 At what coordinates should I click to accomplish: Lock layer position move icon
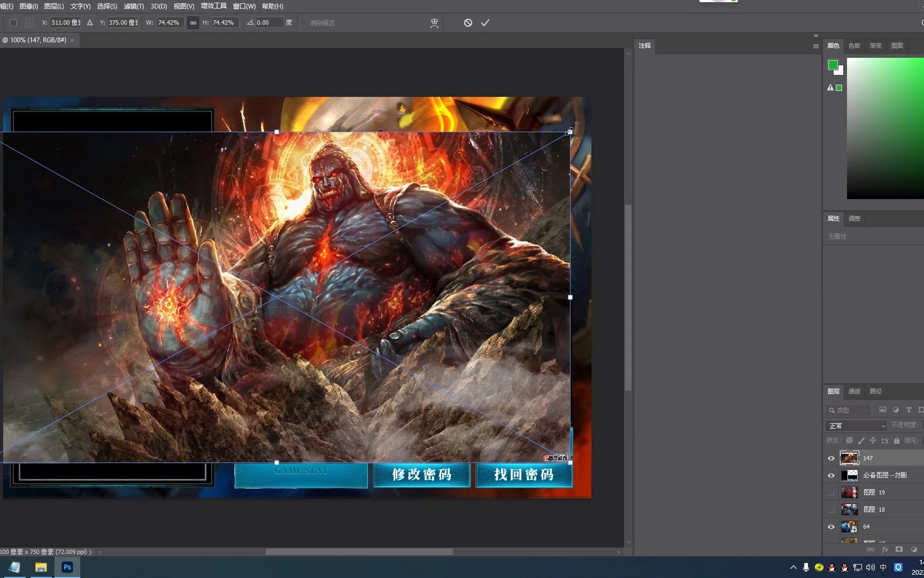coord(873,440)
